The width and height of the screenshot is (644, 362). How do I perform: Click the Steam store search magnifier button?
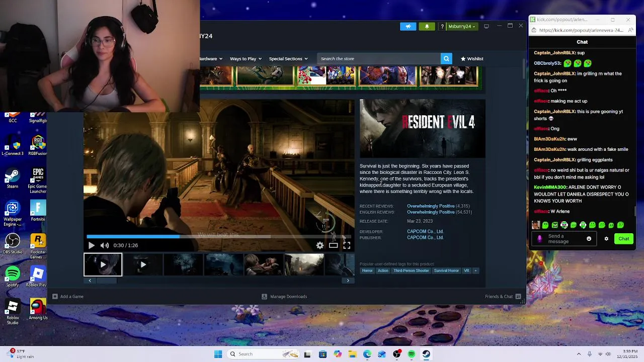tap(446, 59)
